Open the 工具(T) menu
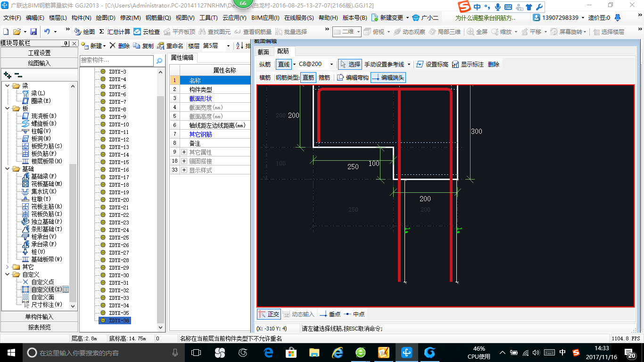The width and height of the screenshot is (644, 362). (x=208, y=18)
